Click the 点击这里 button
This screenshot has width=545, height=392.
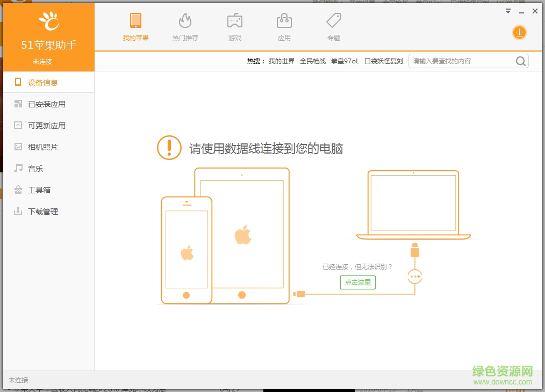click(x=357, y=282)
